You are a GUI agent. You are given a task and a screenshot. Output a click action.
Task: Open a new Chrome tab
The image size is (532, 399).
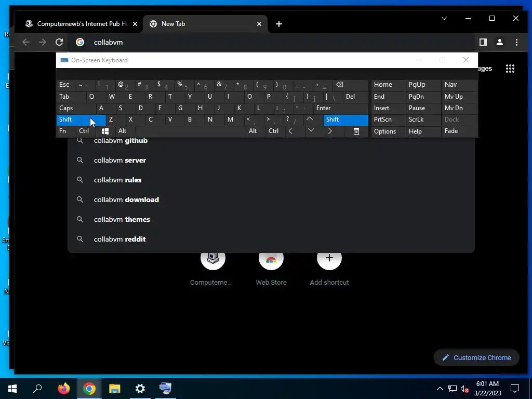[279, 24]
